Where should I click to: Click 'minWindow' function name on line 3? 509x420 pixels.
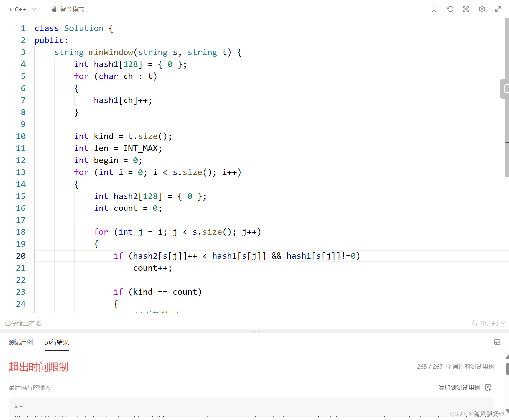pyautogui.click(x=111, y=52)
